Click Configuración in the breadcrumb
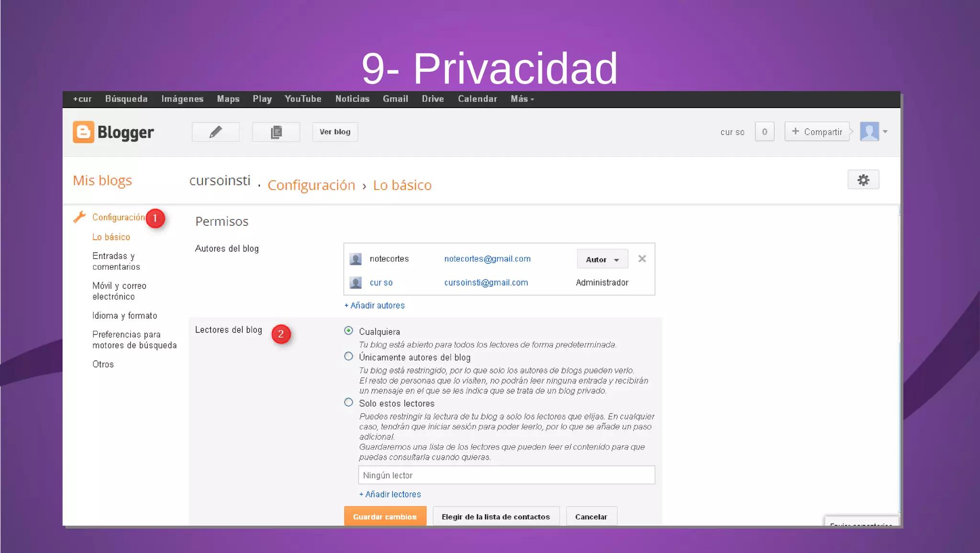Image resolution: width=980 pixels, height=553 pixels. coord(312,186)
